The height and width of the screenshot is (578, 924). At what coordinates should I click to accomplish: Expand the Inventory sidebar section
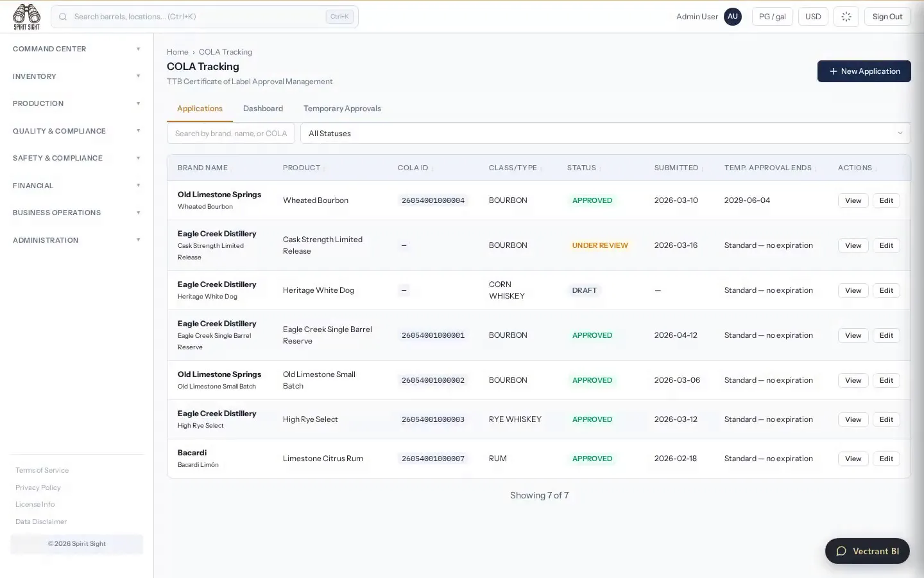coord(76,76)
